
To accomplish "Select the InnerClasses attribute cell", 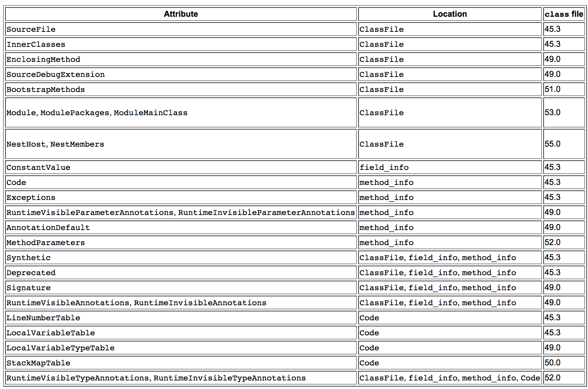I will [181, 44].
